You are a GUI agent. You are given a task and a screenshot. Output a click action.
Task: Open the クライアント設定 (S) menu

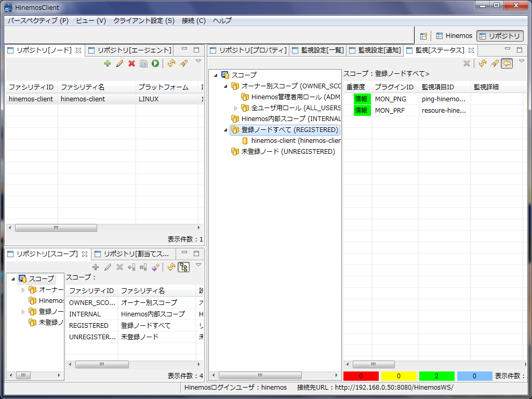coord(144,21)
